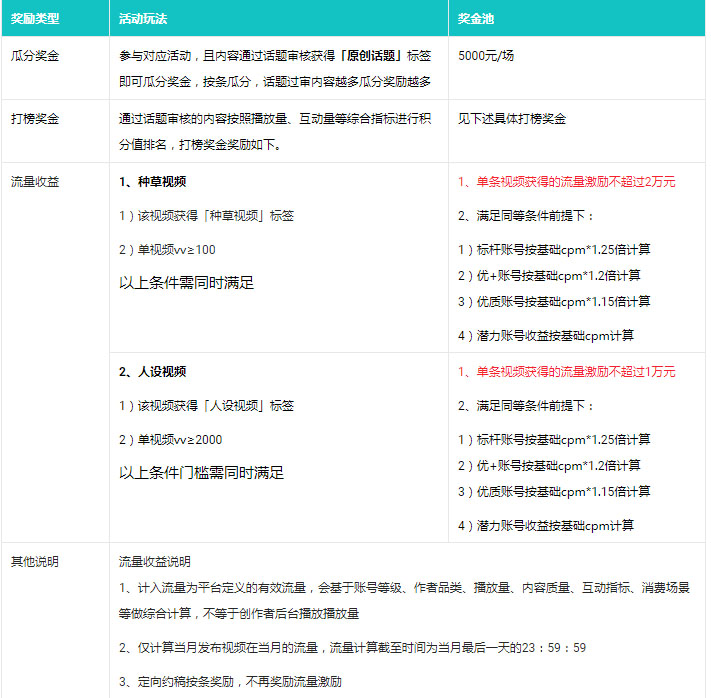
Task: Select the 瓜分奖金 row label
Action: click(35, 56)
